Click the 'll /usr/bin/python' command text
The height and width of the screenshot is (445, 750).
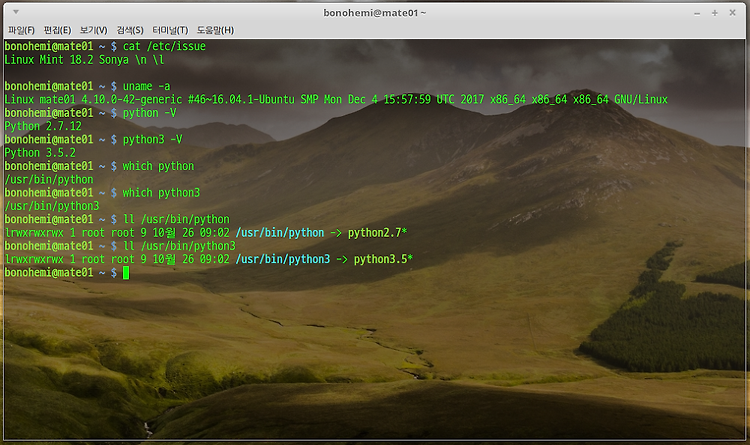tap(176, 220)
